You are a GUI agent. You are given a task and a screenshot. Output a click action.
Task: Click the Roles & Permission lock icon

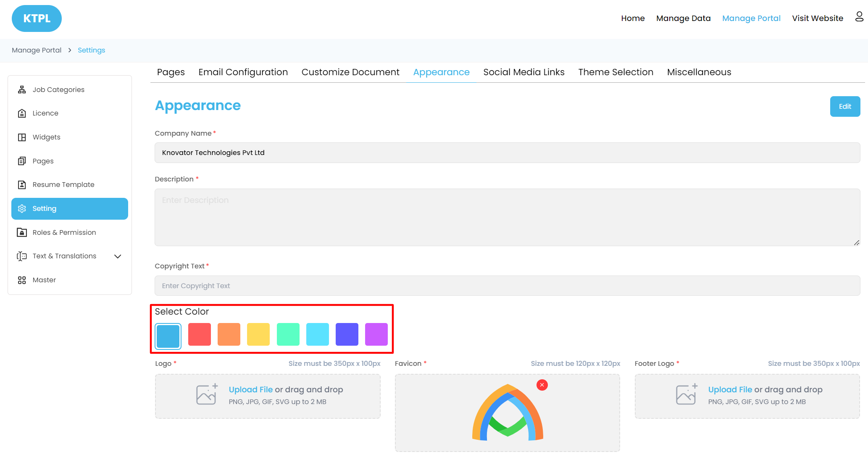(22, 232)
